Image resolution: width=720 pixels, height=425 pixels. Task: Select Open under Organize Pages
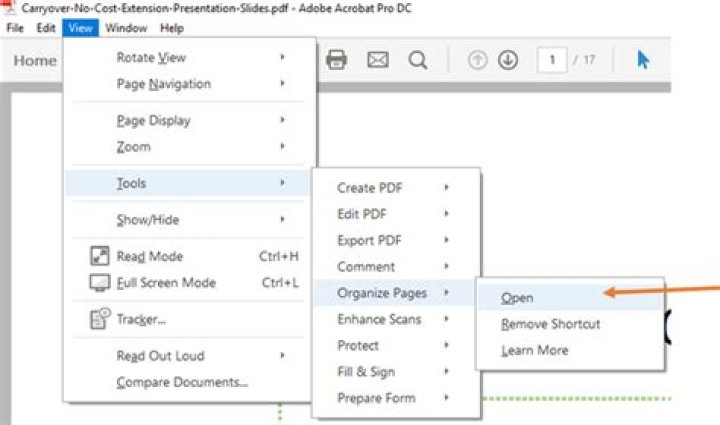pos(517,298)
